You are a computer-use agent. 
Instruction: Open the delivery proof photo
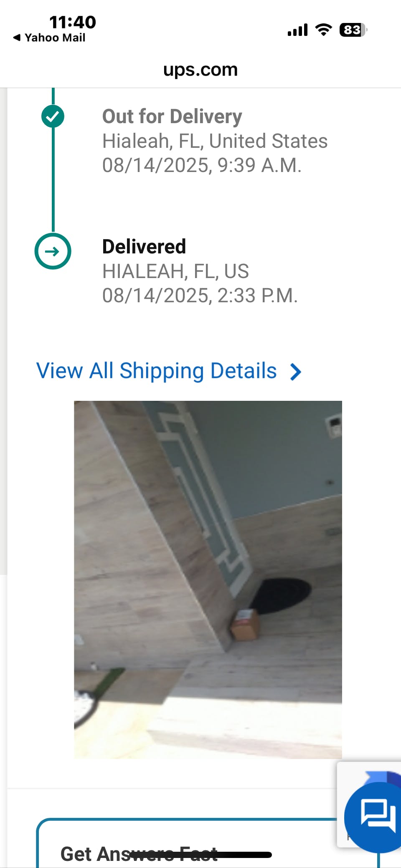tap(208, 580)
